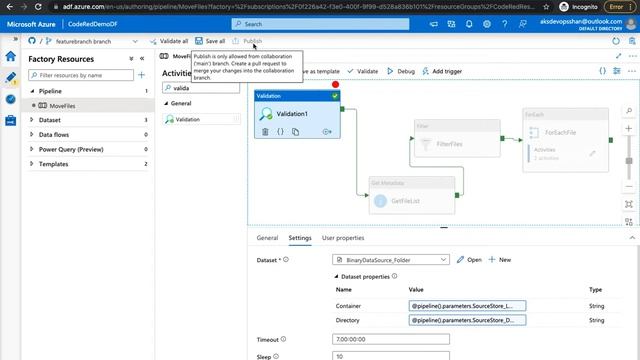Open the Manage toolbox icon in sidebar
This screenshot has width=640, height=360.
11,120
